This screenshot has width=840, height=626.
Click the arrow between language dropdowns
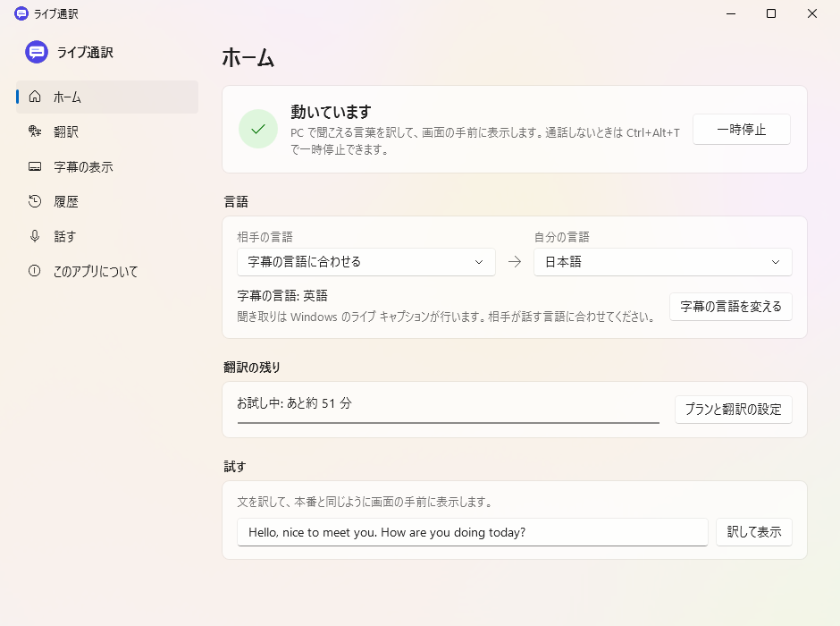tap(515, 261)
